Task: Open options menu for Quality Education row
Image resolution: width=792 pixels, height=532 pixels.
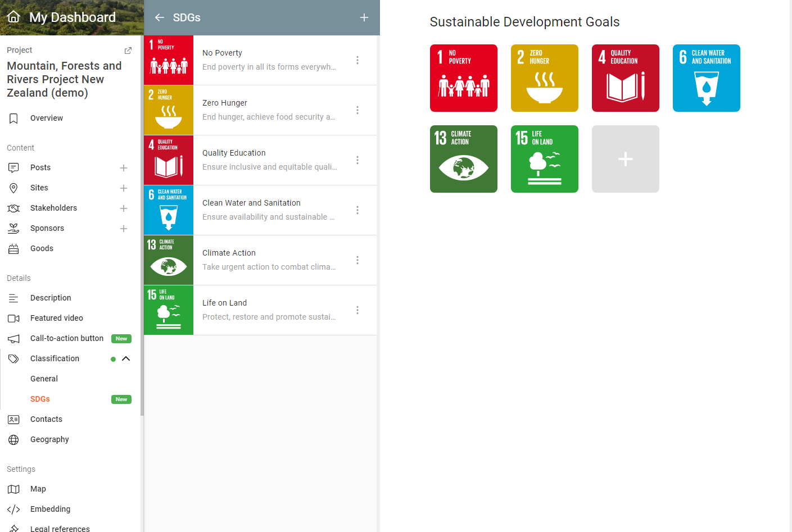Action: pos(357,160)
